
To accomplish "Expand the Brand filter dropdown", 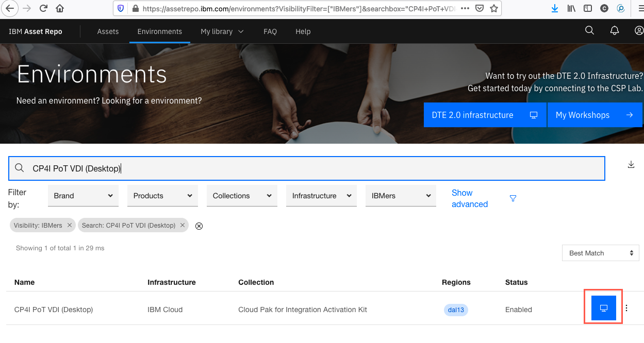I will coord(83,196).
